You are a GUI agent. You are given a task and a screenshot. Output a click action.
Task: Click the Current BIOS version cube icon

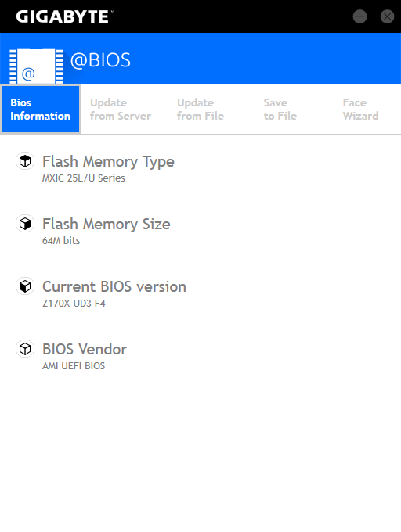(25, 286)
